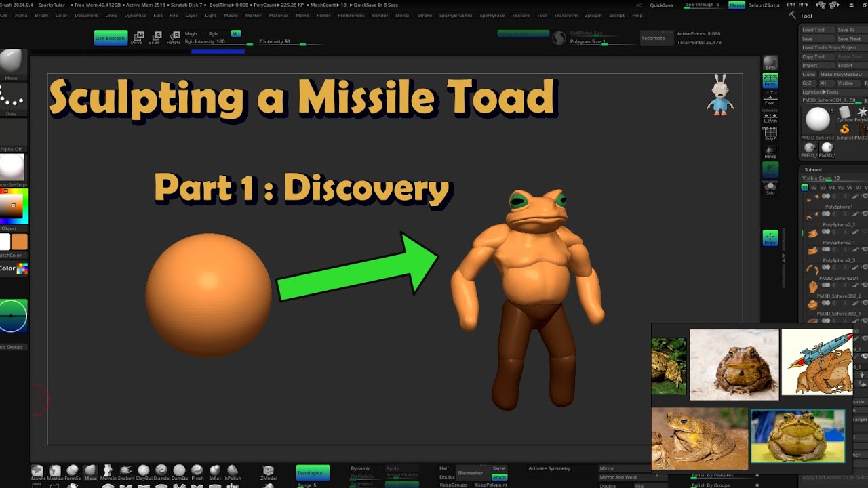
Task: Click the Alpha Off selector
Action: 12,134
